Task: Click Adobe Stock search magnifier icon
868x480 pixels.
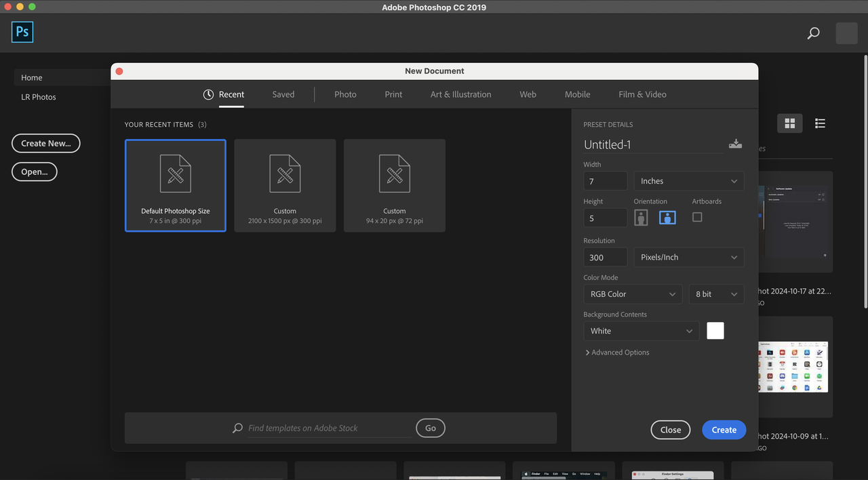Action: (x=237, y=428)
